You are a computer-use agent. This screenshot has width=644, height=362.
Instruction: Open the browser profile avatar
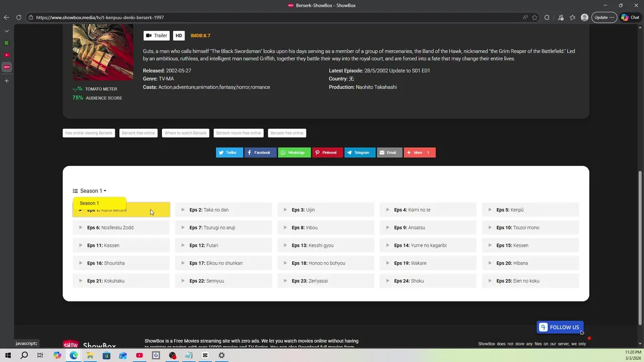pos(585,17)
